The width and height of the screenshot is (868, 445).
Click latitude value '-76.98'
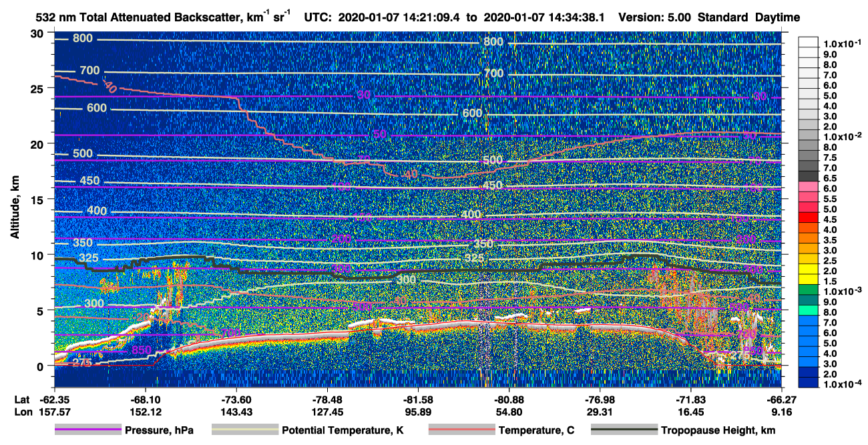point(600,400)
